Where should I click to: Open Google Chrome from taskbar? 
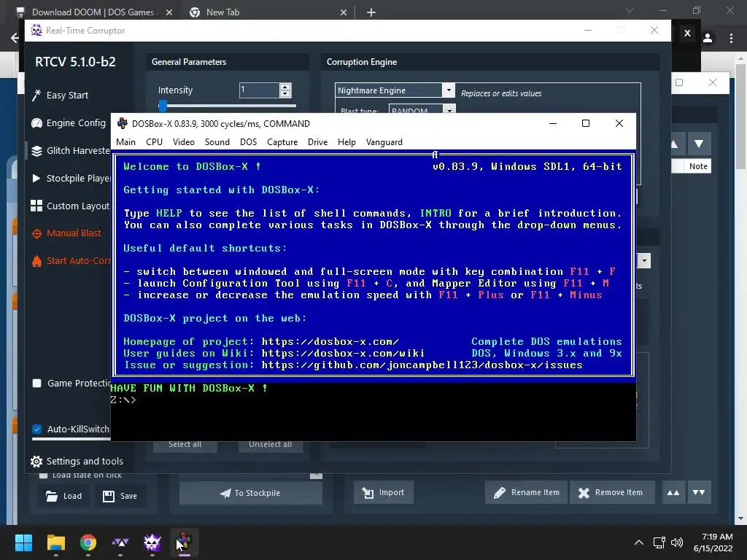88,542
